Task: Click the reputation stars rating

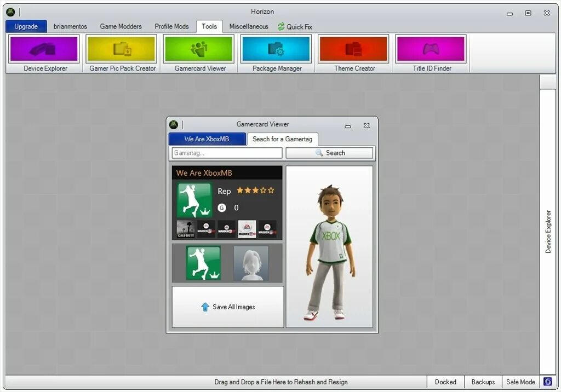Action: 255,191
